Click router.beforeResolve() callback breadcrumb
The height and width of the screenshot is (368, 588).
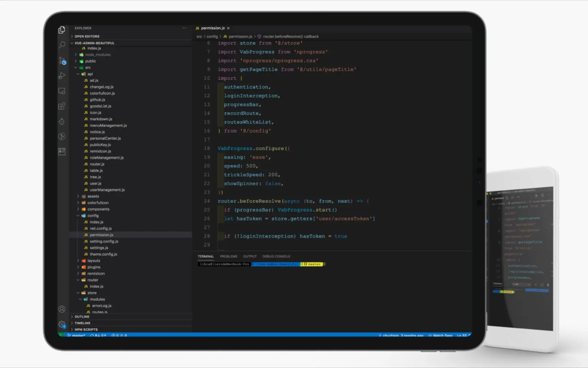pyautogui.click(x=288, y=36)
